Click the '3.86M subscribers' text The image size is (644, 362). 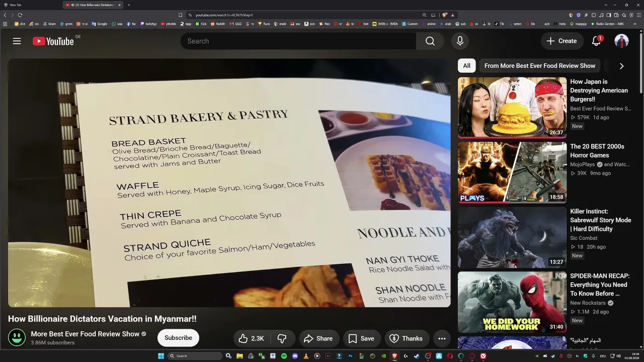tap(53, 343)
